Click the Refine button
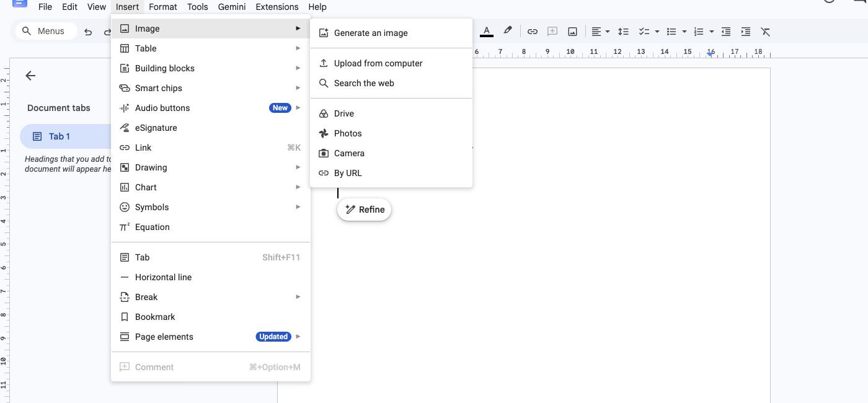 pos(365,210)
